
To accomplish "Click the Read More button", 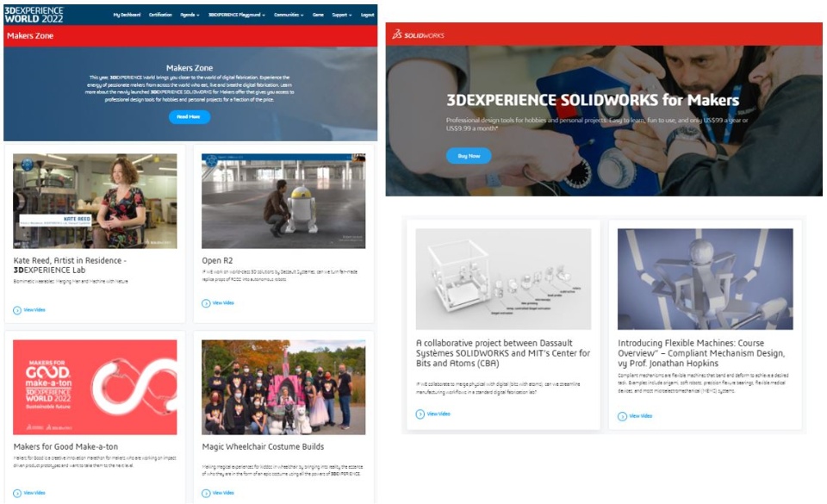I will click(190, 116).
